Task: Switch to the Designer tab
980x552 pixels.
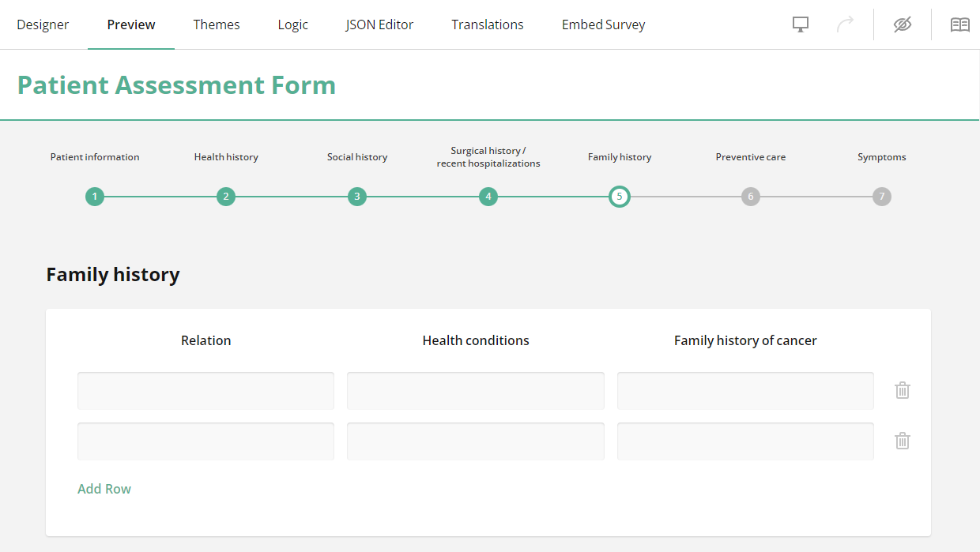Action: coord(43,24)
